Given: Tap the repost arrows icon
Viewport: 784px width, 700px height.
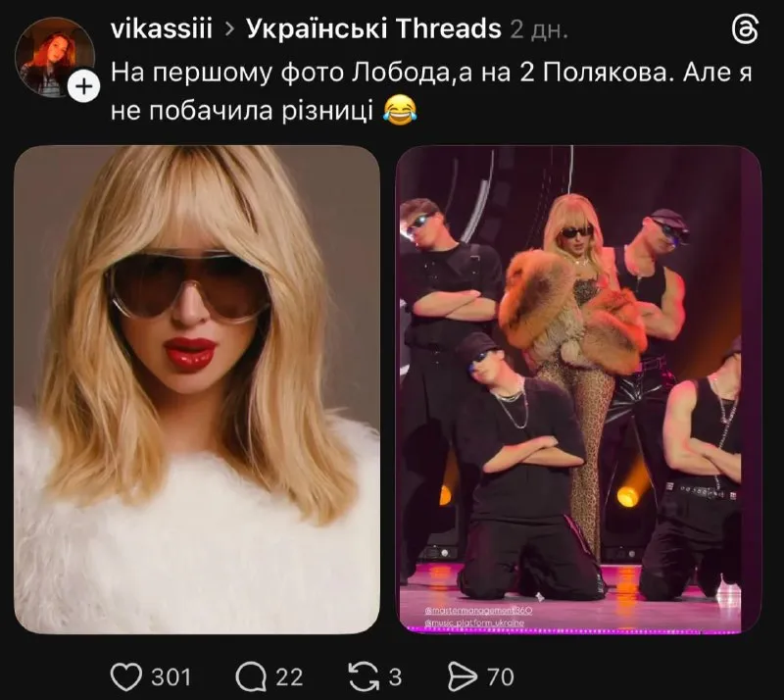Looking at the screenshot, I should [362, 675].
